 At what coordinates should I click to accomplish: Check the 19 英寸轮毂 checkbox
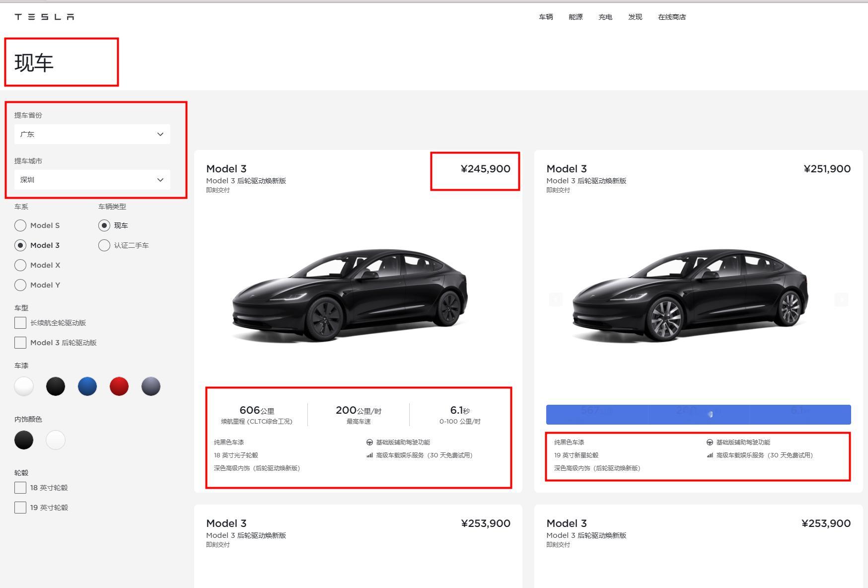(20, 508)
